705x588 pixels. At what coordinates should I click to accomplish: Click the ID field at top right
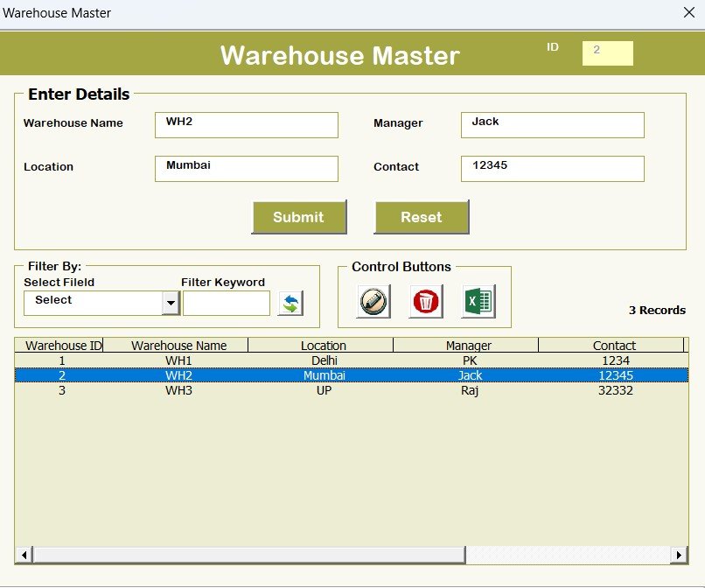pos(608,53)
